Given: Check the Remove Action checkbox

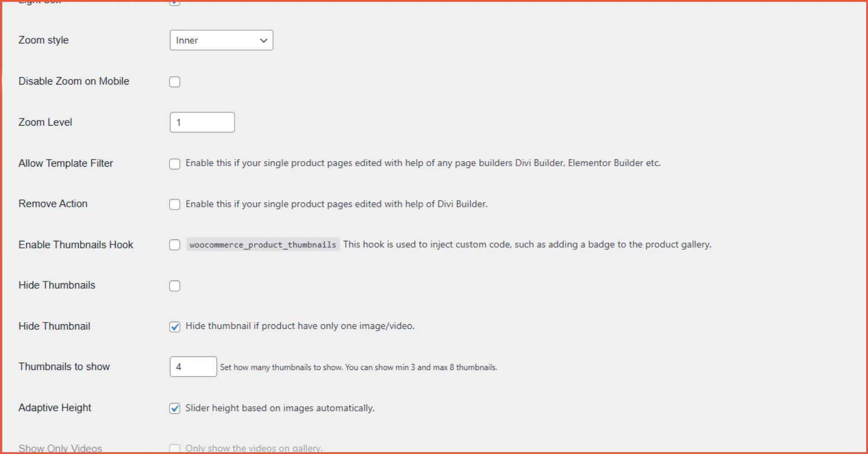Looking at the screenshot, I should (x=175, y=204).
